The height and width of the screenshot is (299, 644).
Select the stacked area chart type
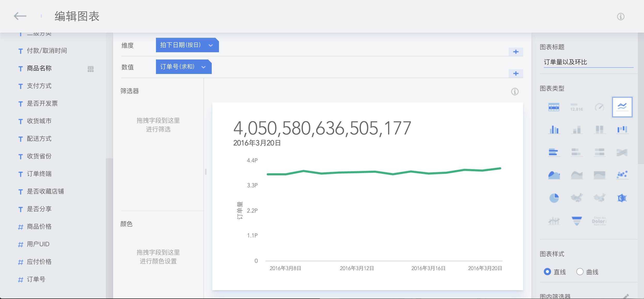pyautogui.click(x=577, y=175)
